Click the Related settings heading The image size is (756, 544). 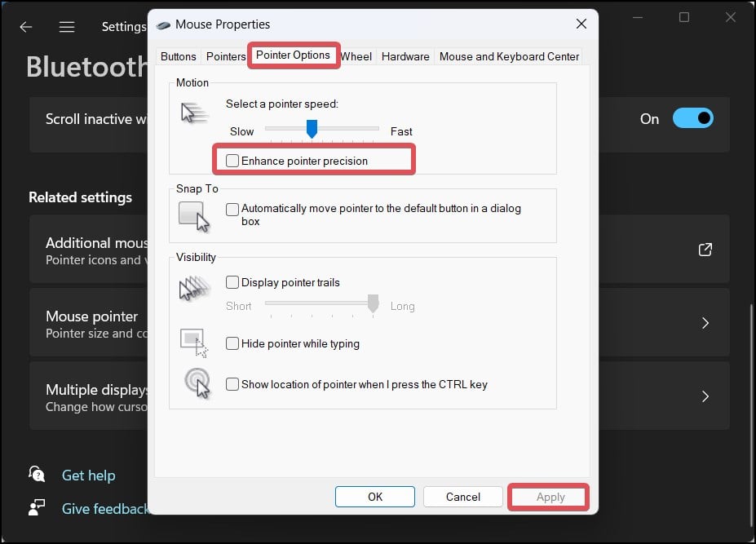[80, 197]
